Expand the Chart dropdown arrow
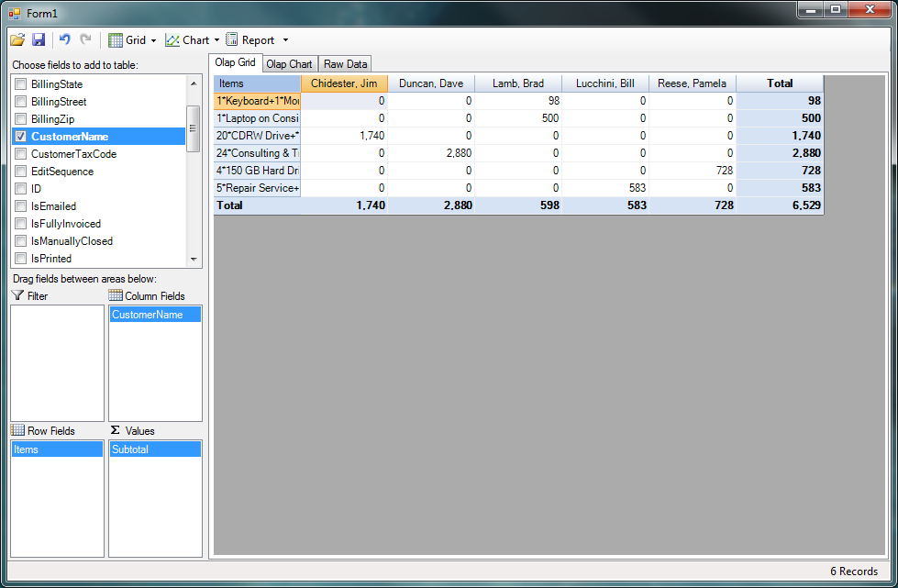The width and height of the screenshot is (898, 588). (x=216, y=40)
